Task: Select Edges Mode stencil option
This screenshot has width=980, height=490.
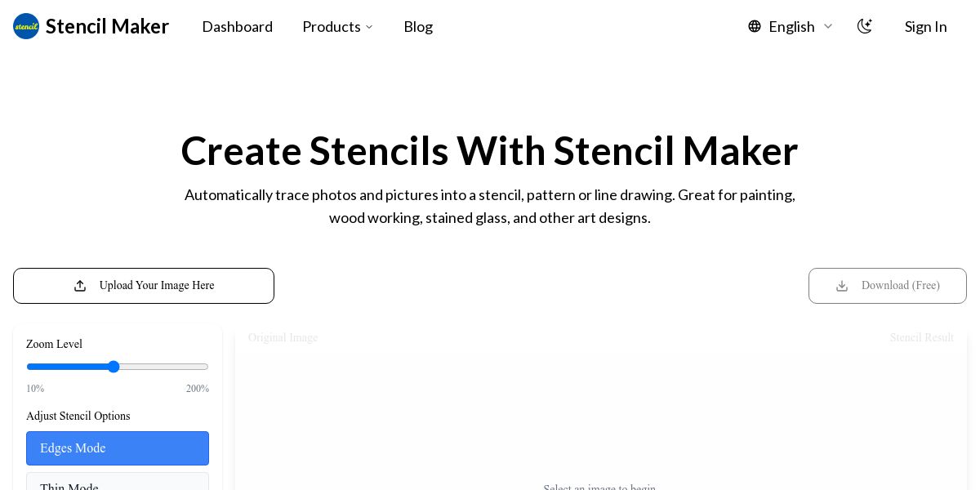Action: (118, 448)
